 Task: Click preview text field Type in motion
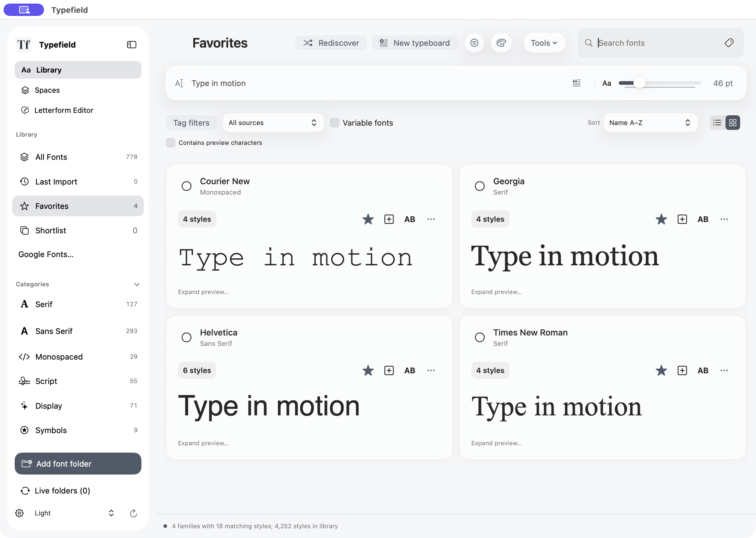coord(377,83)
